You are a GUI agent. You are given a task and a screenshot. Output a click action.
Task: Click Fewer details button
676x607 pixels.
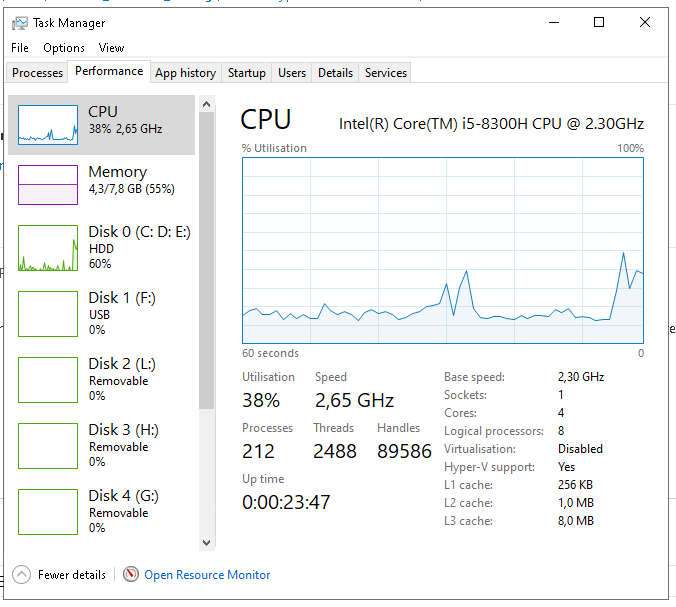(59, 574)
